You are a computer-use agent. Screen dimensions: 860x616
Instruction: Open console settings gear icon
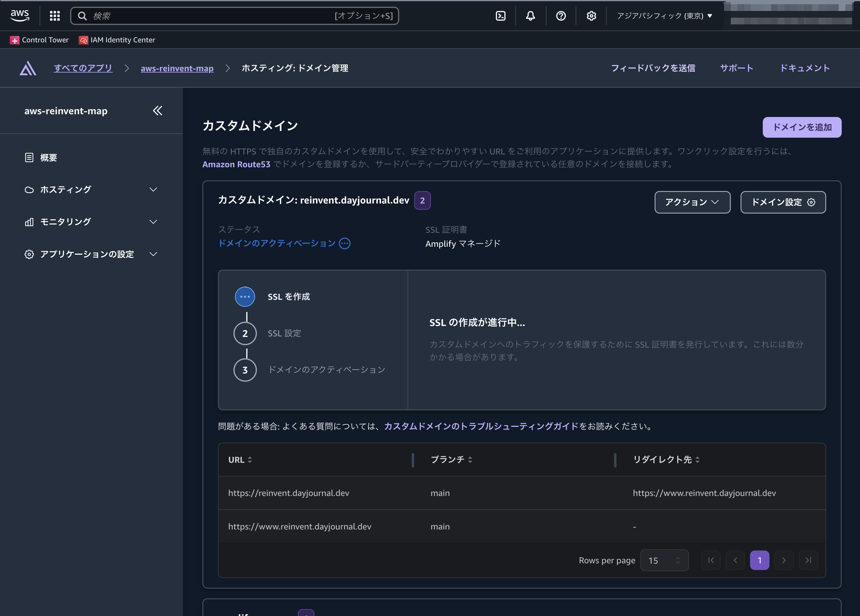pyautogui.click(x=591, y=16)
